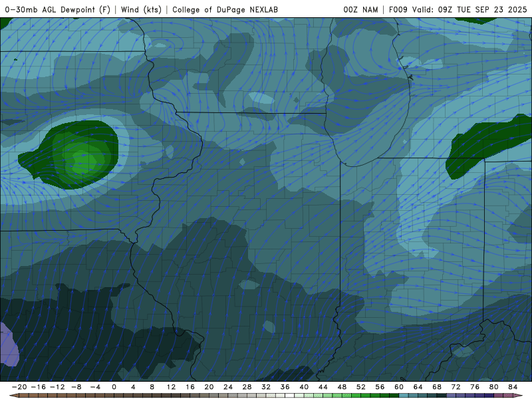The image size is (532, 399).
Task: Click the -16 legend value
Action: click(x=38, y=387)
